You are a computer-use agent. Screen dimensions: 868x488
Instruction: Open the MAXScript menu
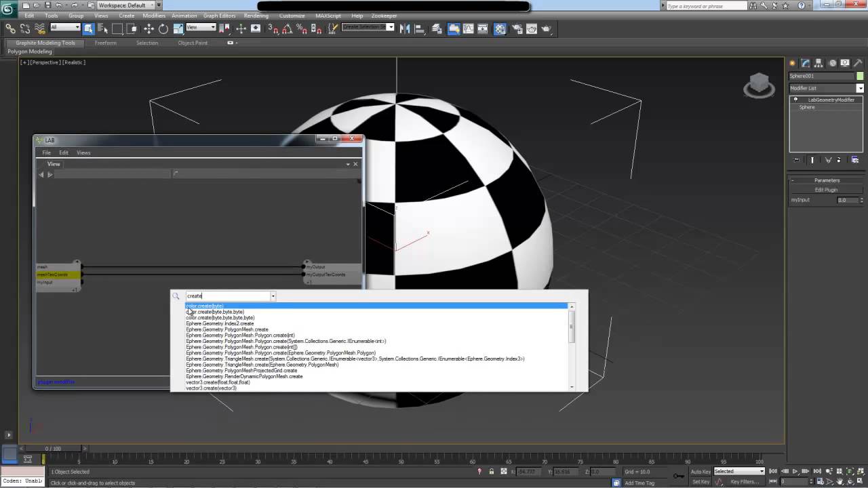(329, 16)
